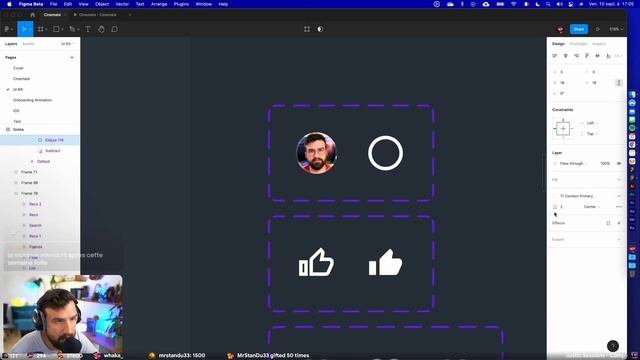
Task: Open the zoom level dropdown
Action: [616, 29]
